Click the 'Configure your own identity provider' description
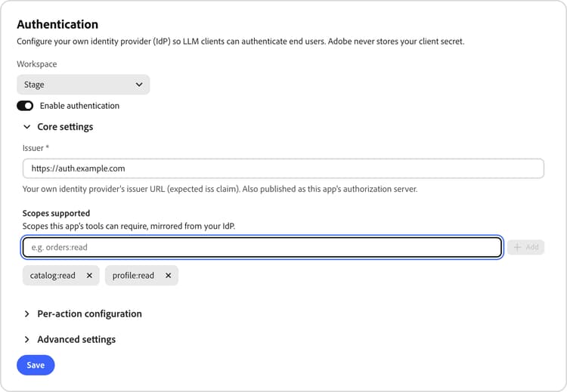This screenshot has height=392, width=567. [240, 42]
